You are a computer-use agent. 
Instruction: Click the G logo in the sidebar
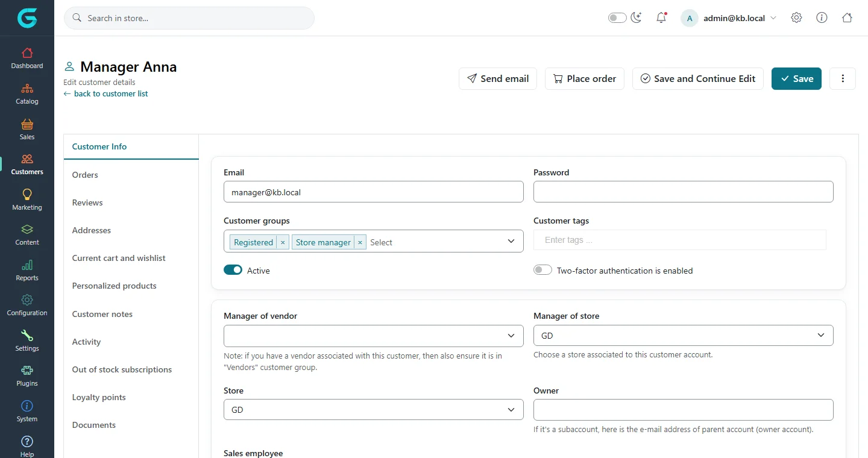coord(27,18)
